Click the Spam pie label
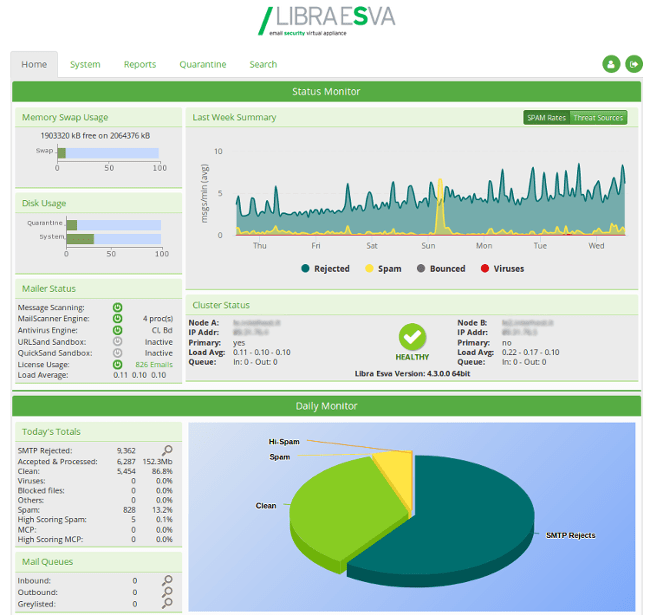Image resolution: width=650 pixels, height=615 pixels. tap(280, 457)
